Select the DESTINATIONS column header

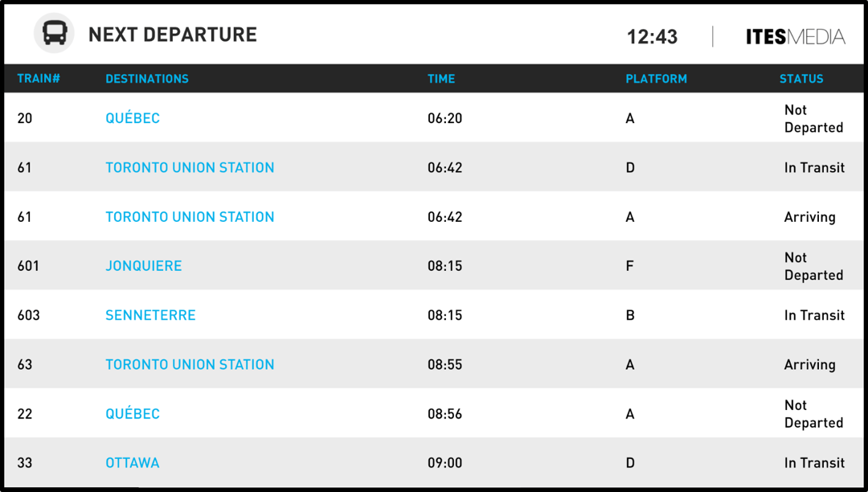[x=147, y=79]
